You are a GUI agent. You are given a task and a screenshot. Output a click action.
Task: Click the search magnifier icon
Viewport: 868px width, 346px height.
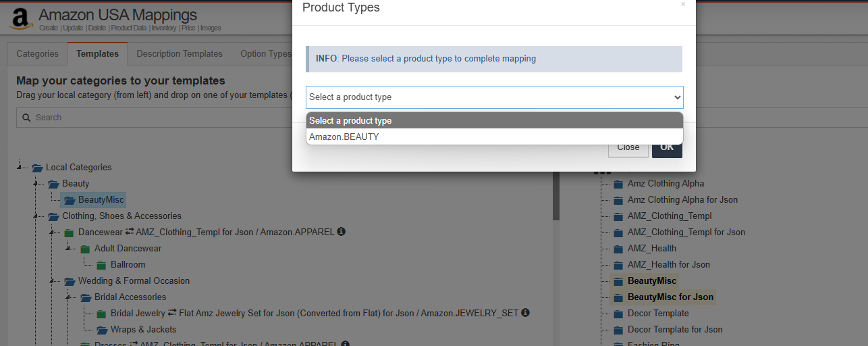(26, 118)
